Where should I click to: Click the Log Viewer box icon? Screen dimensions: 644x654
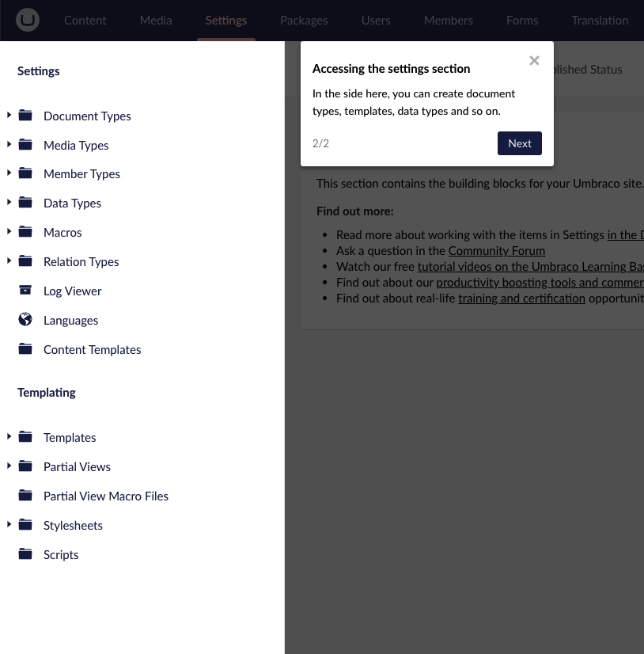click(x=25, y=290)
